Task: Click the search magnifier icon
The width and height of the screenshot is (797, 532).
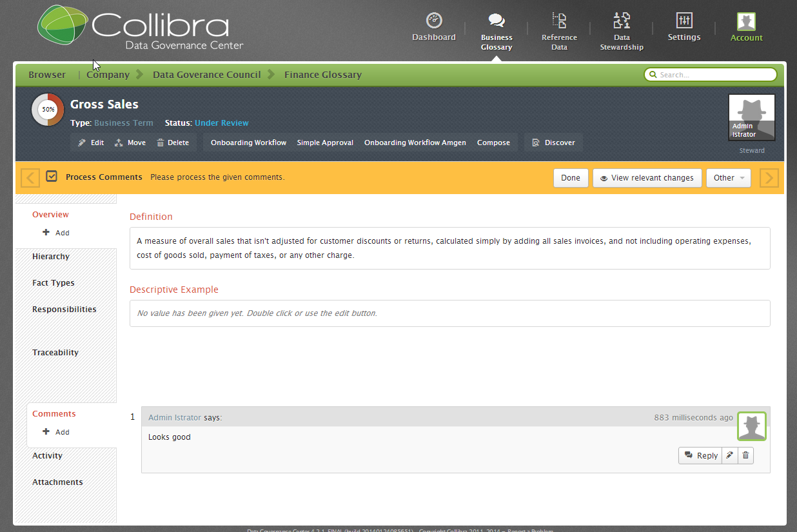Action: click(x=653, y=75)
